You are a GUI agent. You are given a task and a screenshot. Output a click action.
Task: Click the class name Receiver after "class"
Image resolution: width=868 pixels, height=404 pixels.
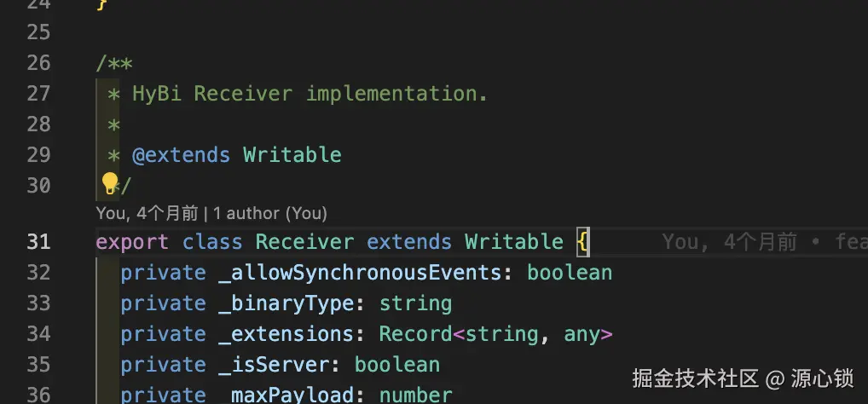pos(304,242)
